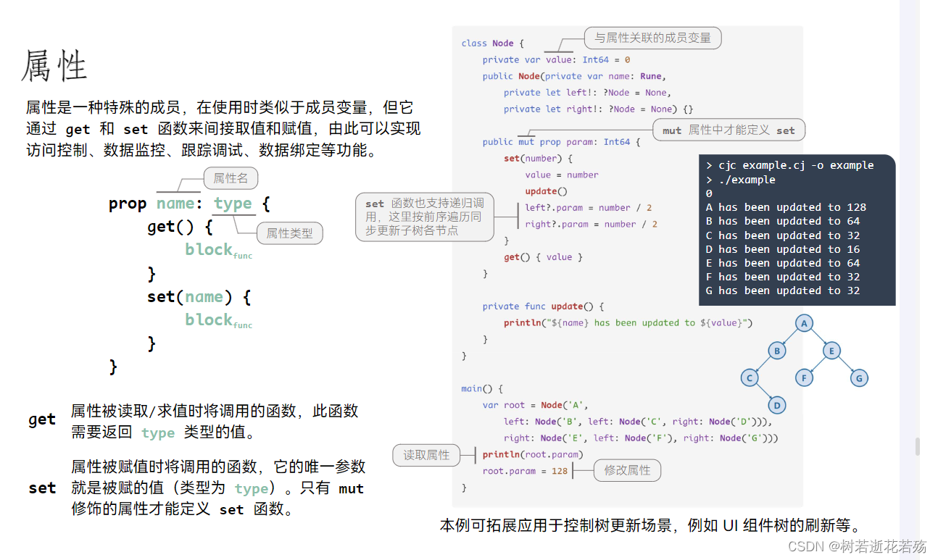Click the large heading 属性

coord(54,66)
